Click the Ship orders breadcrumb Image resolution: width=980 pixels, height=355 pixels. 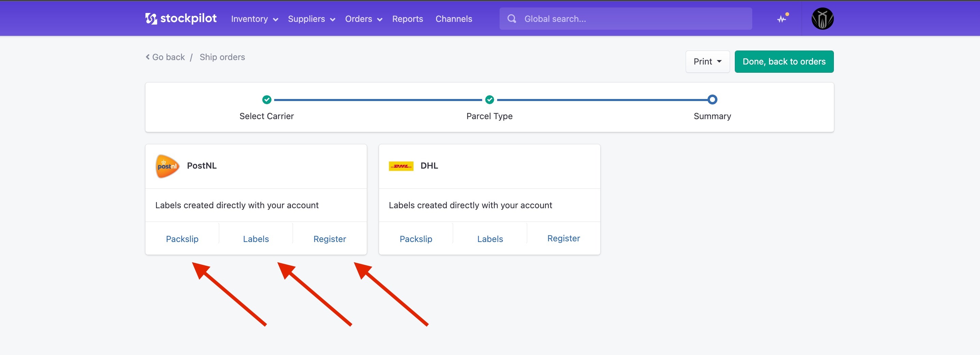[x=222, y=57]
